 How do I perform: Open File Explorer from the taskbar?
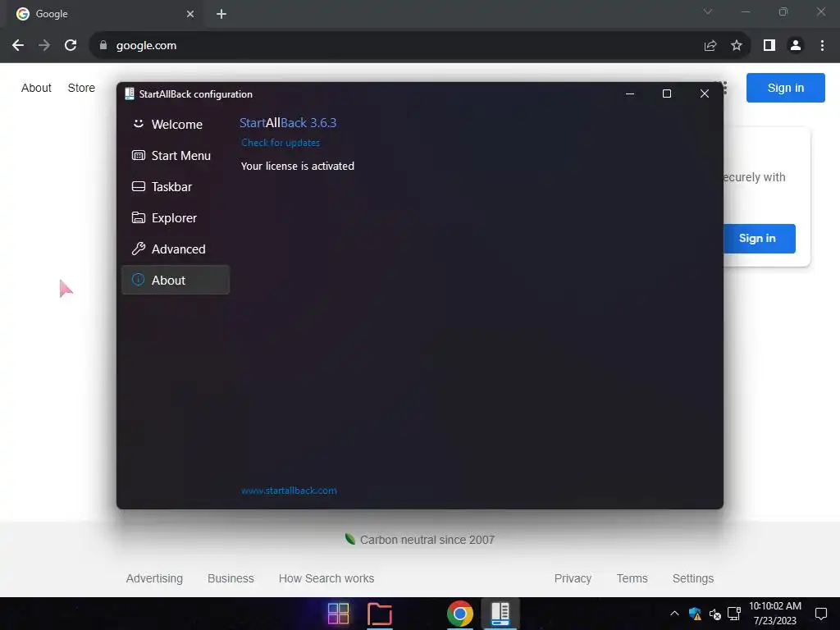coord(380,614)
